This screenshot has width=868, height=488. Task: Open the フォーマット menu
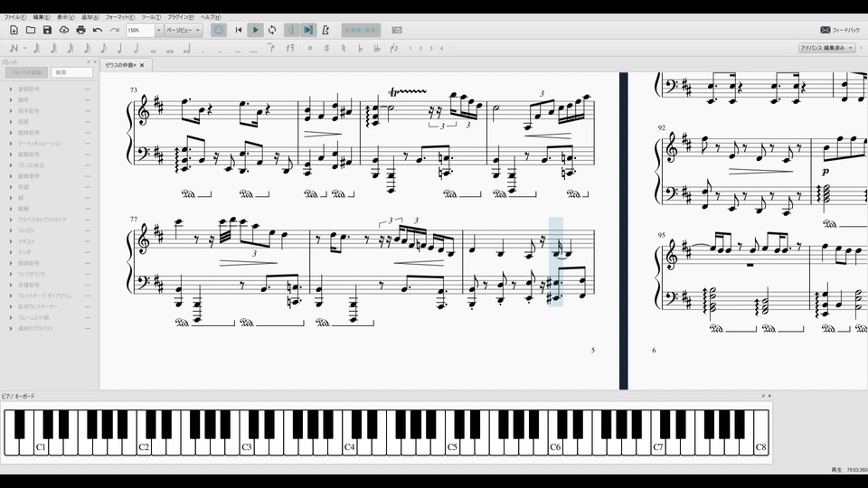click(120, 17)
